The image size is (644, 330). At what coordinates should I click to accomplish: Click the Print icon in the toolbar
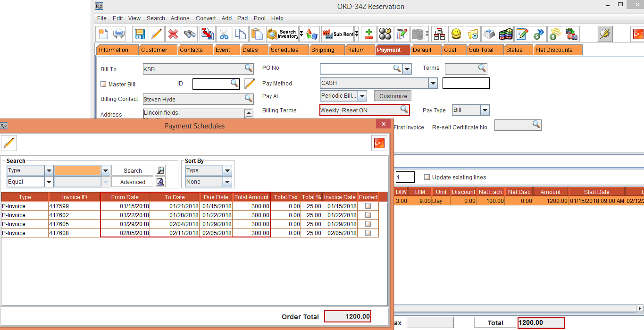pos(118,34)
